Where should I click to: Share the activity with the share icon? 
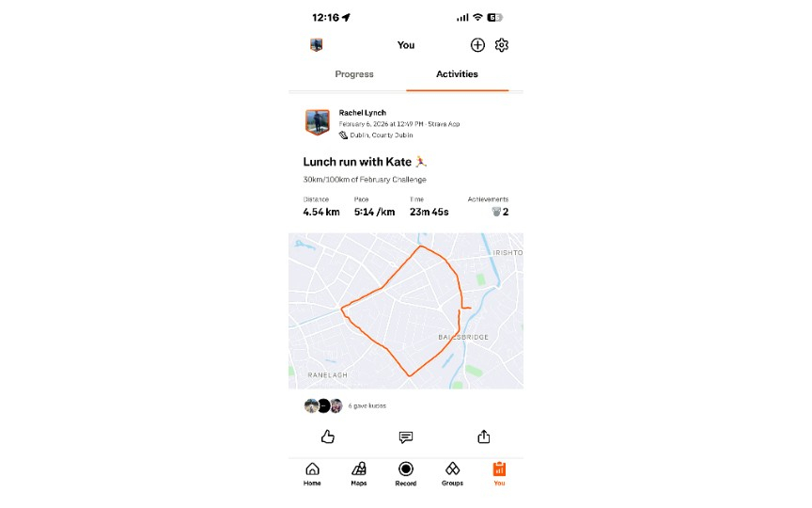pyautogui.click(x=483, y=437)
